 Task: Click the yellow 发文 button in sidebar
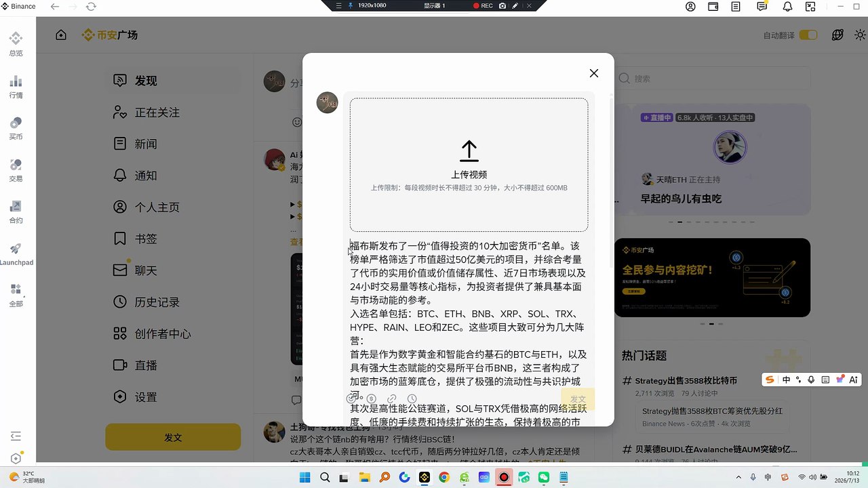pyautogui.click(x=173, y=437)
